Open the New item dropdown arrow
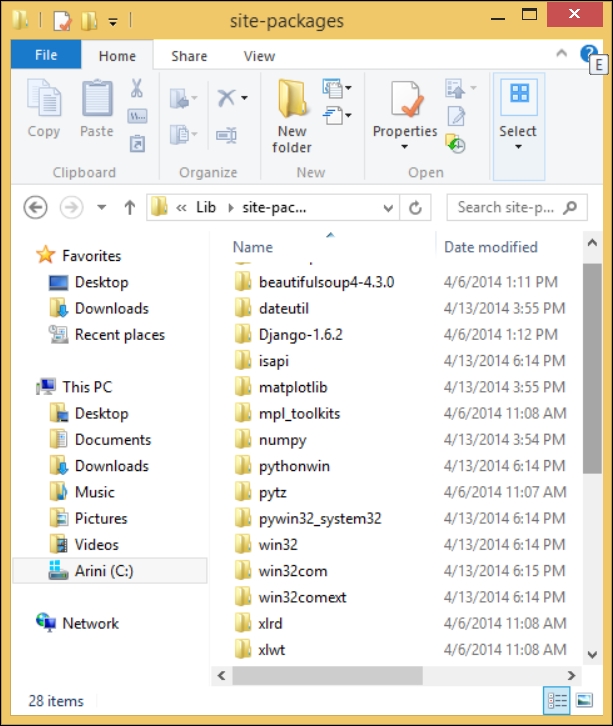The height and width of the screenshot is (726, 613). [348, 88]
